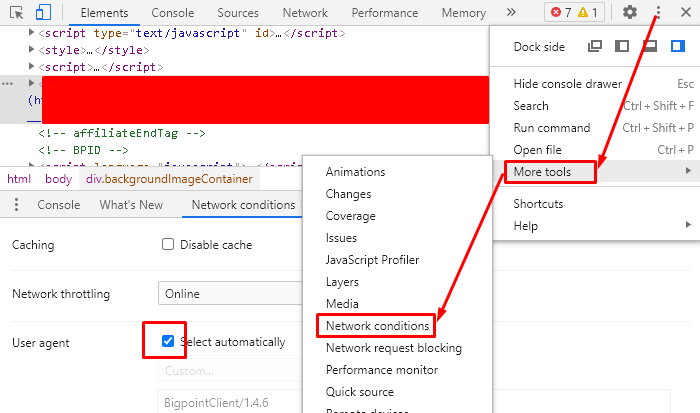700x413 pixels.
Task: Select Animations in More tools
Action: tap(397, 172)
